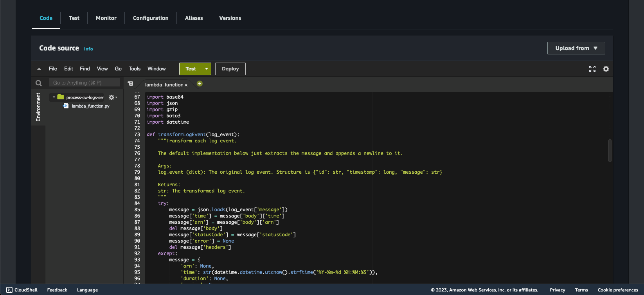Collapse the process-cw-logs-ser folder tree
This screenshot has width=644, height=295.
point(54,97)
